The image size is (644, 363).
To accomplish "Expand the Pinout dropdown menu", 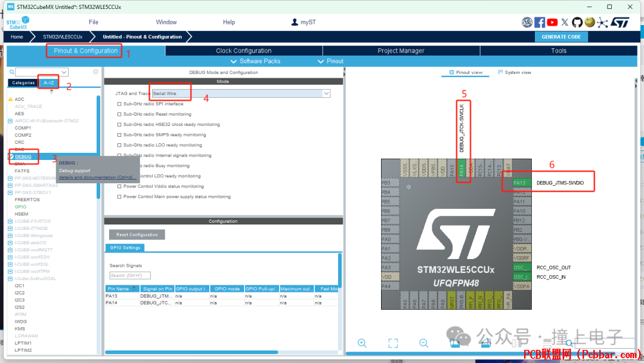I will click(330, 61).
